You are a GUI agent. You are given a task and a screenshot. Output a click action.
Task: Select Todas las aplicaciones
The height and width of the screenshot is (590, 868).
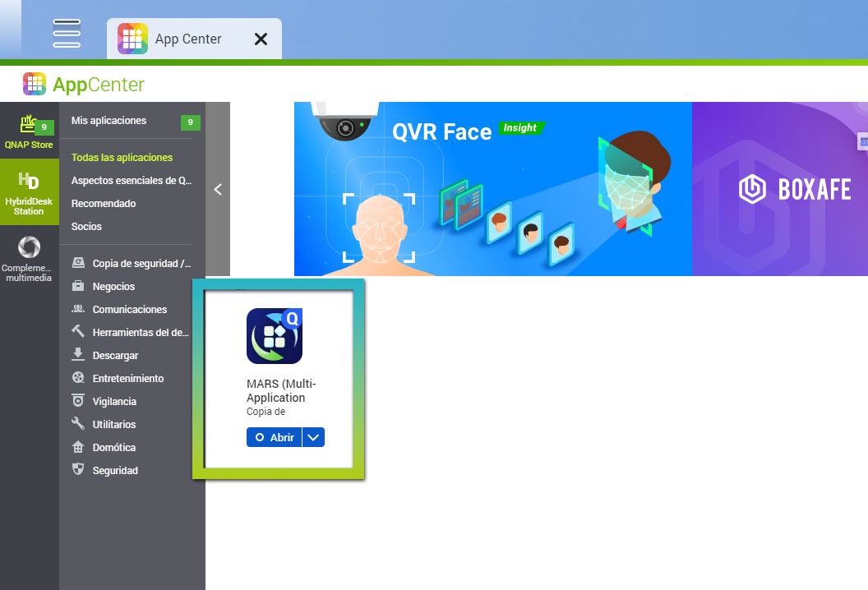click(122, 158)
